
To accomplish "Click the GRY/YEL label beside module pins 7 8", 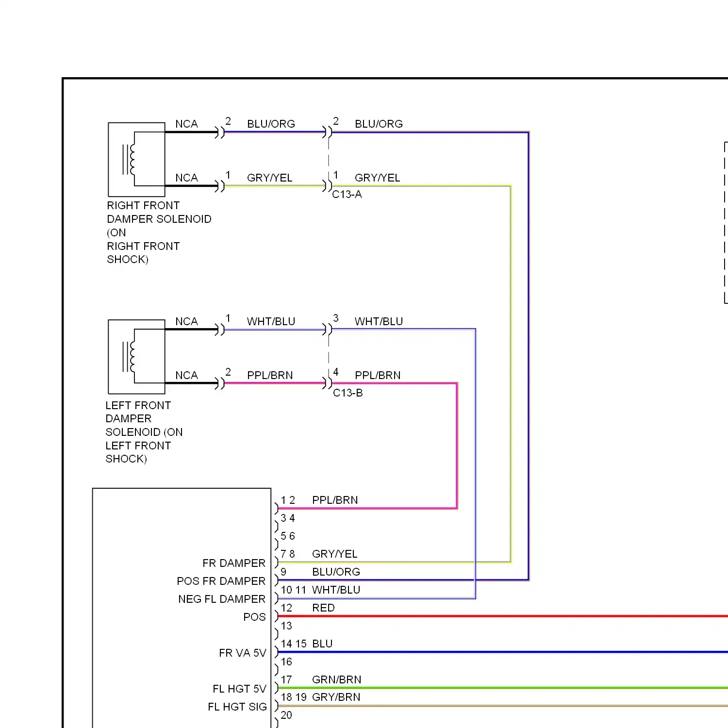I will tap(334, 554).
